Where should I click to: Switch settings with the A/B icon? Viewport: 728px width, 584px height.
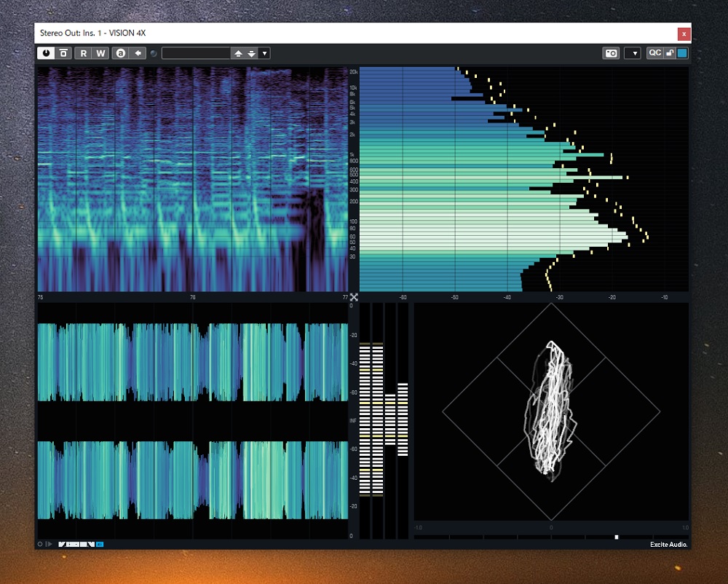coord(120,52)
